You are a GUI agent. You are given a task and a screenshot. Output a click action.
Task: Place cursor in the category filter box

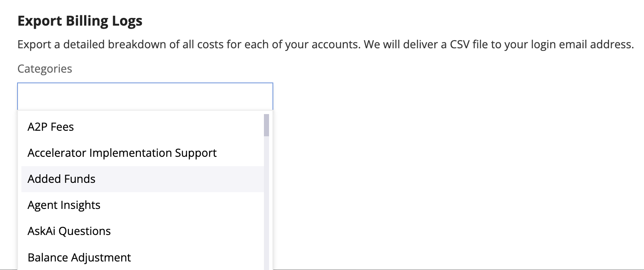click(145, 97)
